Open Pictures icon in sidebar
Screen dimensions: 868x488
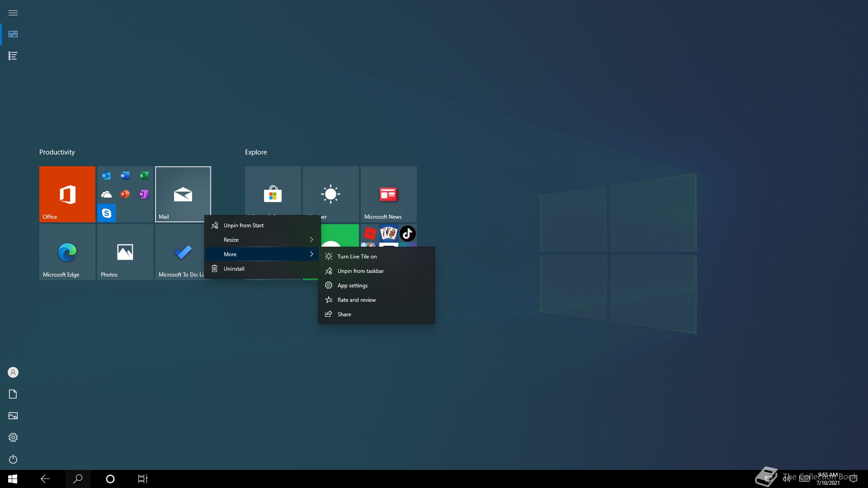13,416
